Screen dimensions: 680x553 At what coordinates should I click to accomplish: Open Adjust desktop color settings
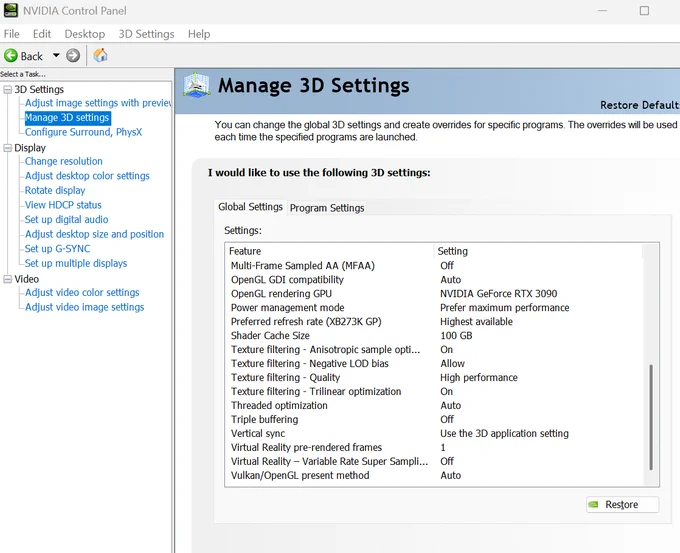click(87, 176)
